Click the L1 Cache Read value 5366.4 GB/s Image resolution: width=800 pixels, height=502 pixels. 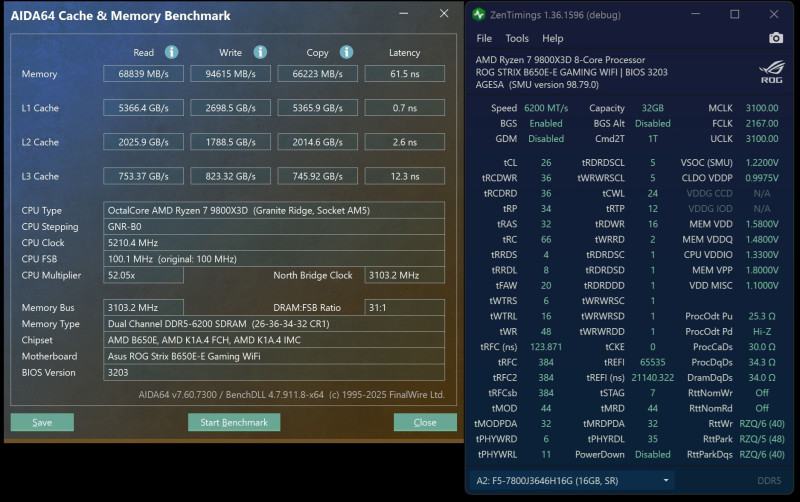143,108
